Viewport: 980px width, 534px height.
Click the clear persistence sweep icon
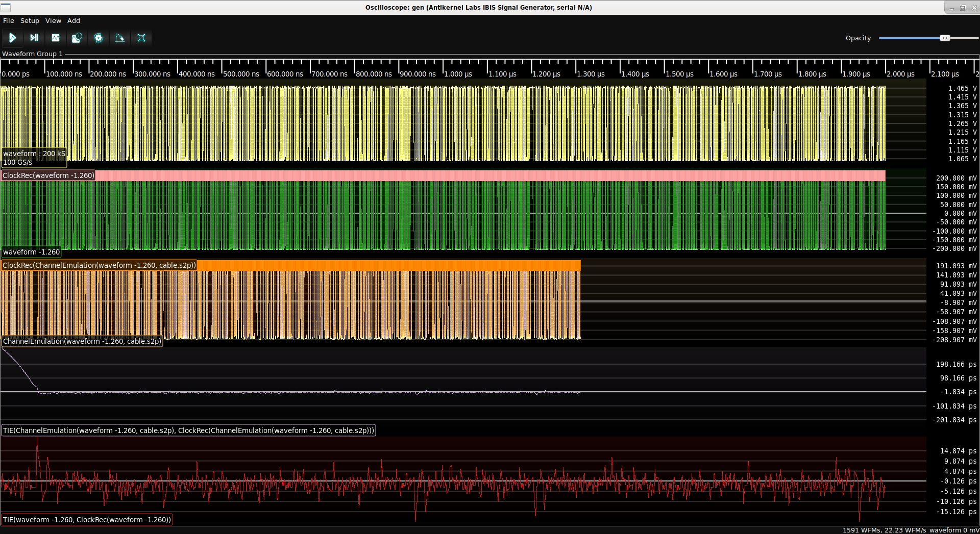point(120,38)
